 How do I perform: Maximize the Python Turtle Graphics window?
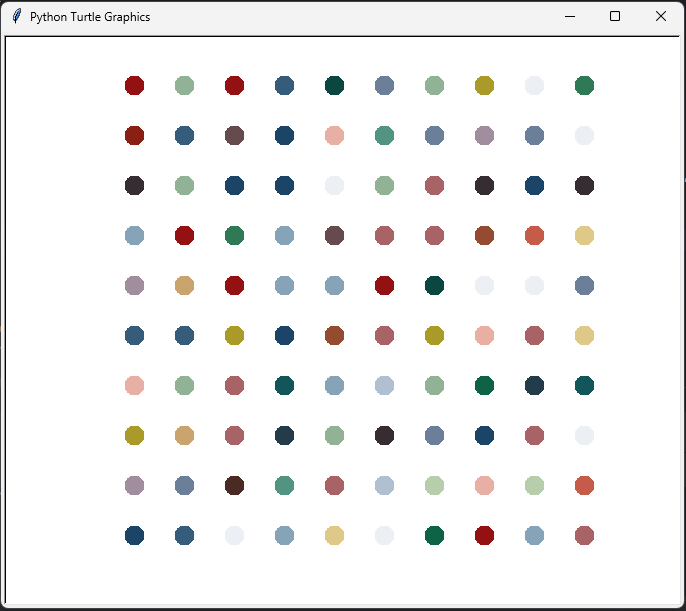point(615,16)
